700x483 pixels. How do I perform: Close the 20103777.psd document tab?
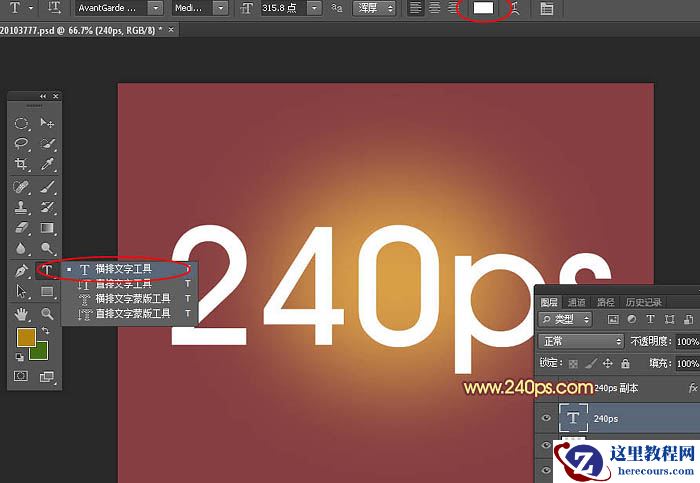coord(171,30)
